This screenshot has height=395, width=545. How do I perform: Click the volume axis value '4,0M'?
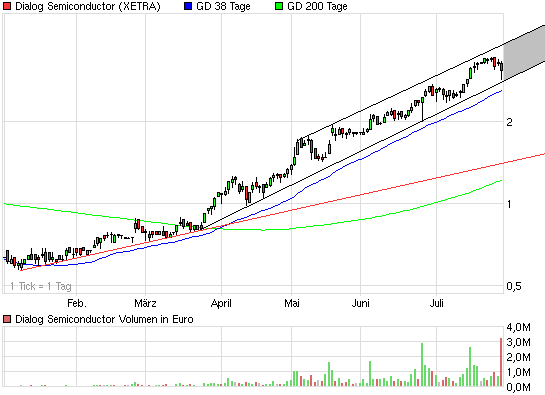[x=519, y=327]
